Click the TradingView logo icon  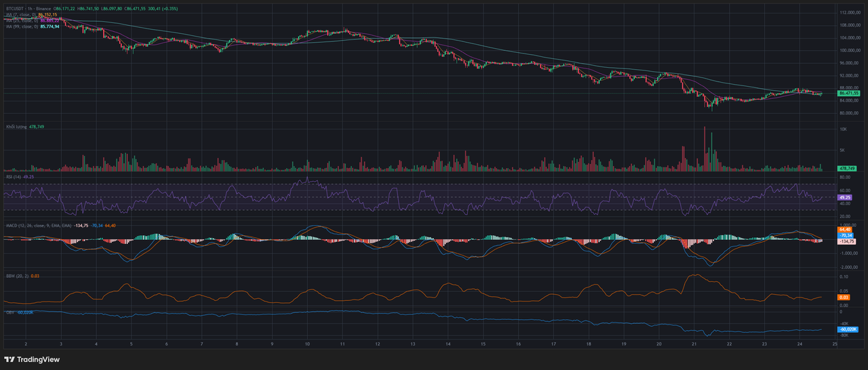pos(9,360)
